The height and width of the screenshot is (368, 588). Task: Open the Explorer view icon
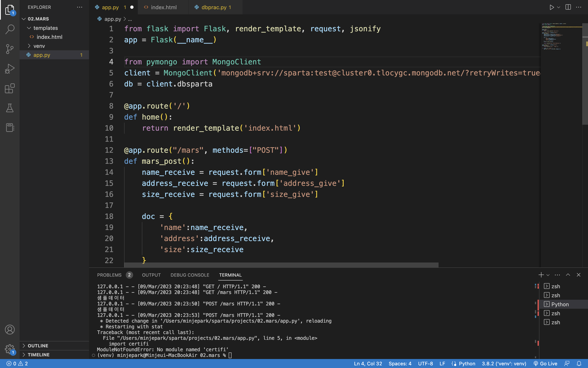[10, 10]
